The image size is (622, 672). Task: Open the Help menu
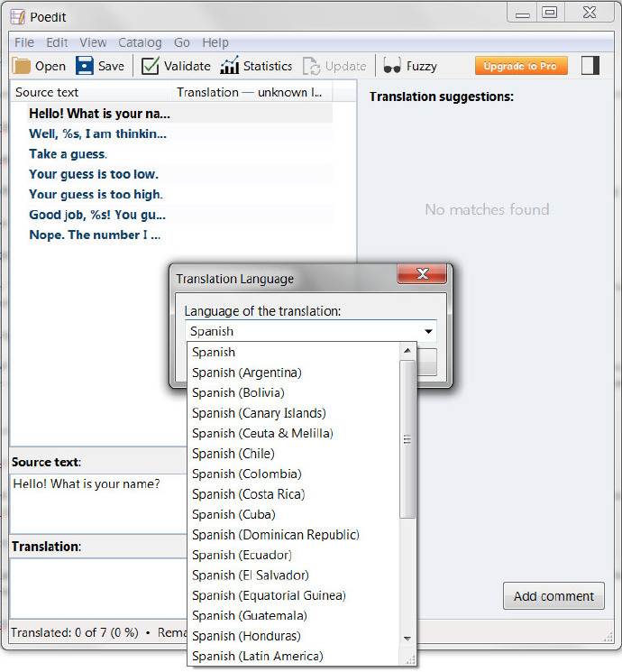(215, 42)
